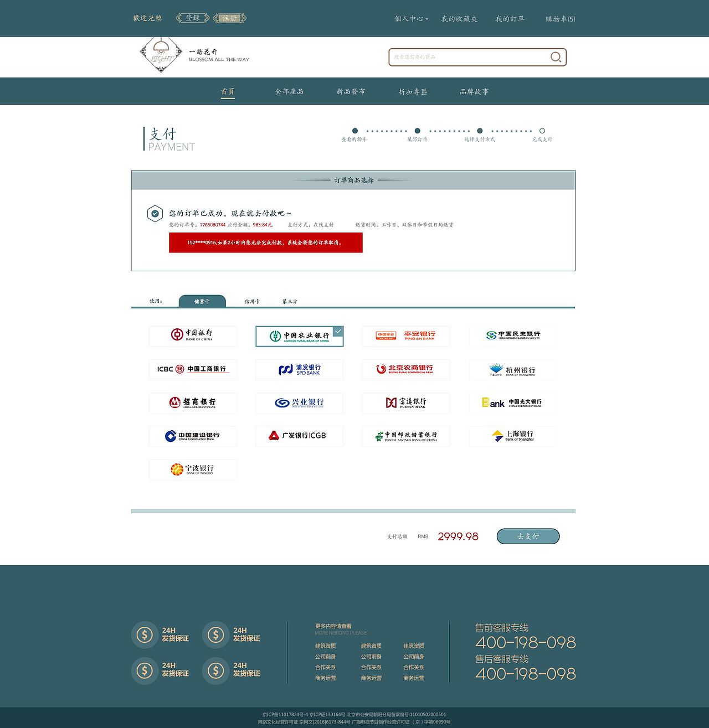709x728 pixels.
Task: Open 購物車(5) link
Action: coord(561,19)
